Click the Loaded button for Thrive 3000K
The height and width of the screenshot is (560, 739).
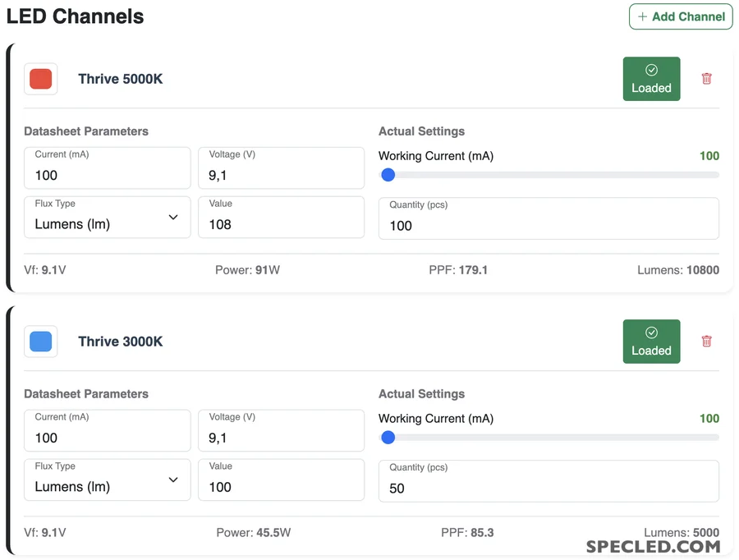[x=651, y=342]
